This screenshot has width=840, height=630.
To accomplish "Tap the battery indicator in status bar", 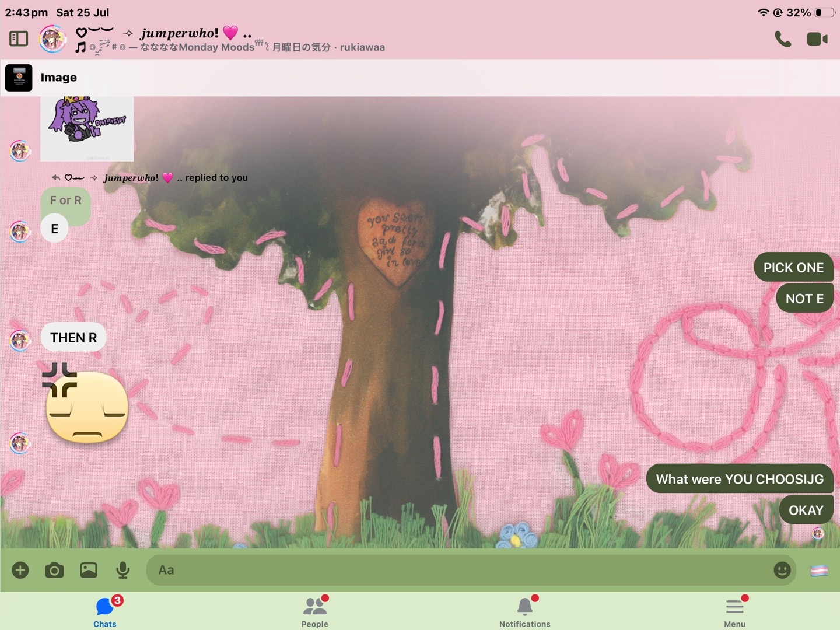I will click(x=824, y=12).
